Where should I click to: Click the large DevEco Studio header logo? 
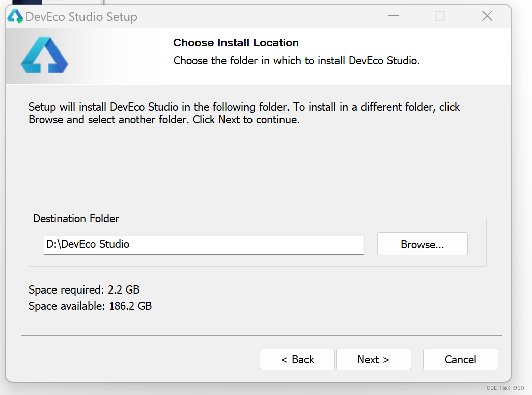click(44, 55)
